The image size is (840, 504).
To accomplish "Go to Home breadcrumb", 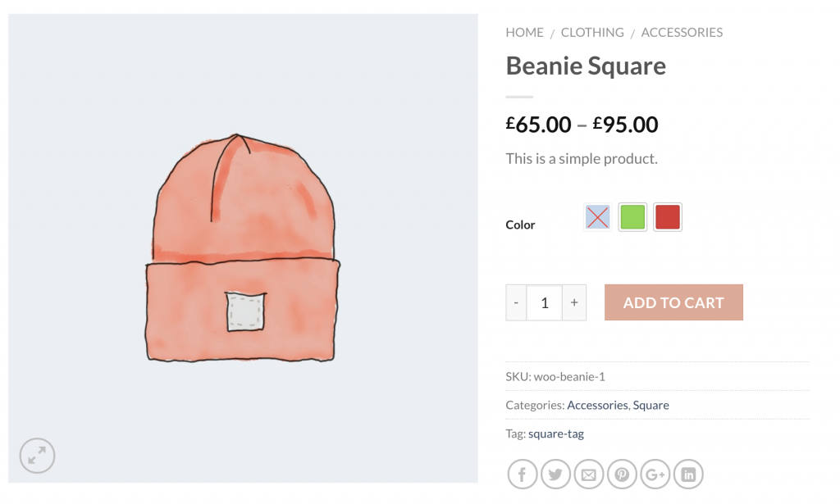I will pos(524,33).
